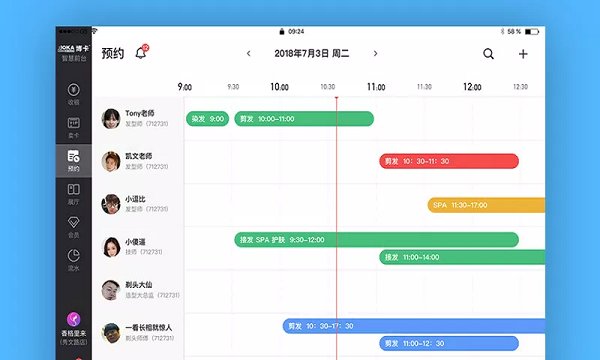Open date picker for 2018年7月3日 周二
Viewport: 600px width, 360px height.
click(312, 54)
